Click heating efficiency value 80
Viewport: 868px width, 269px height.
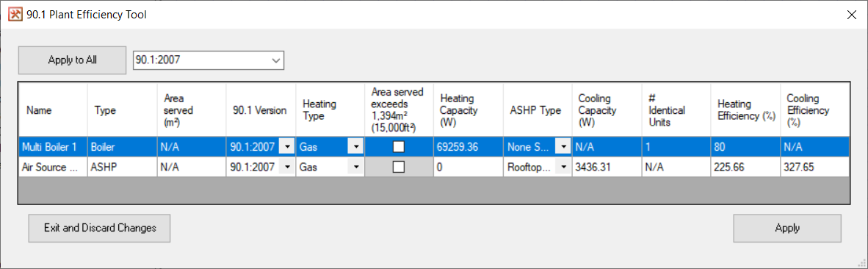point(745,147)
